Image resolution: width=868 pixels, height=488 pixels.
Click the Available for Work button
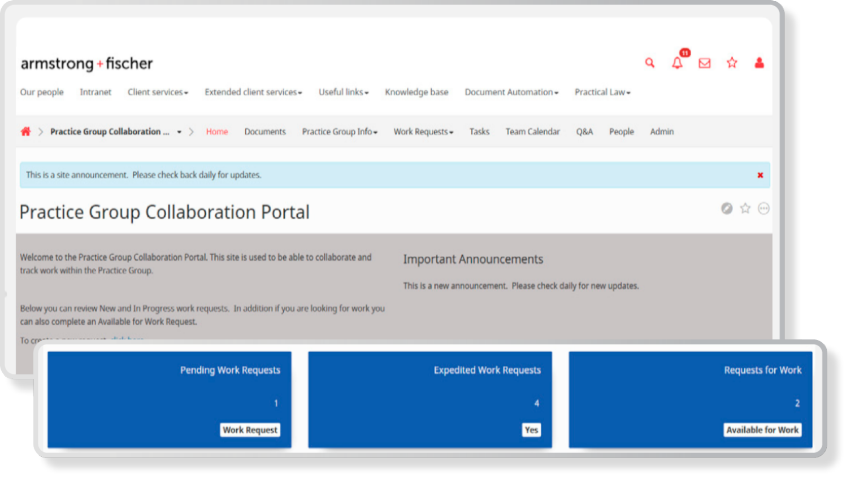pyautogui.click(x=762, y=430)
